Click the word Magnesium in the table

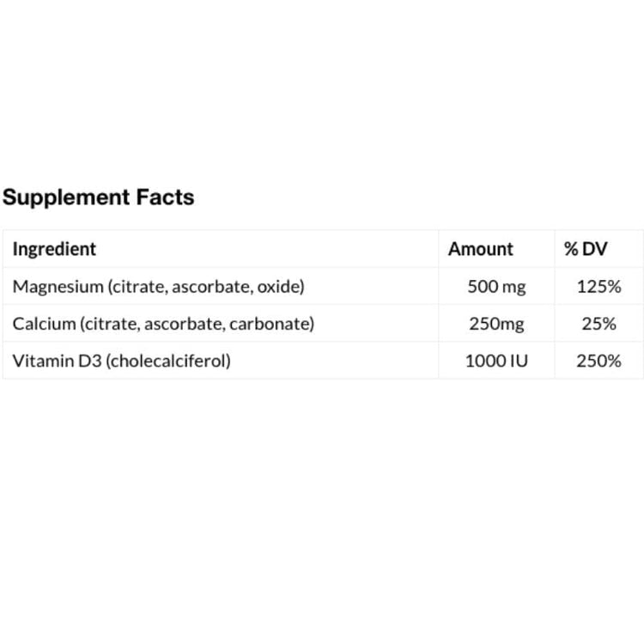tap(57, 287)
